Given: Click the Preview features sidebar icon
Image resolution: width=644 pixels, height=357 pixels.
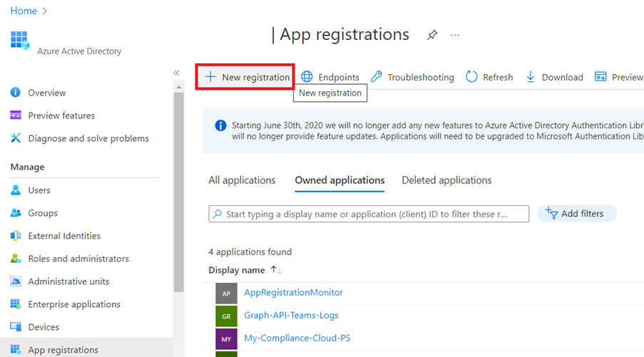Looking at the screenshot, I should point(16,115).
